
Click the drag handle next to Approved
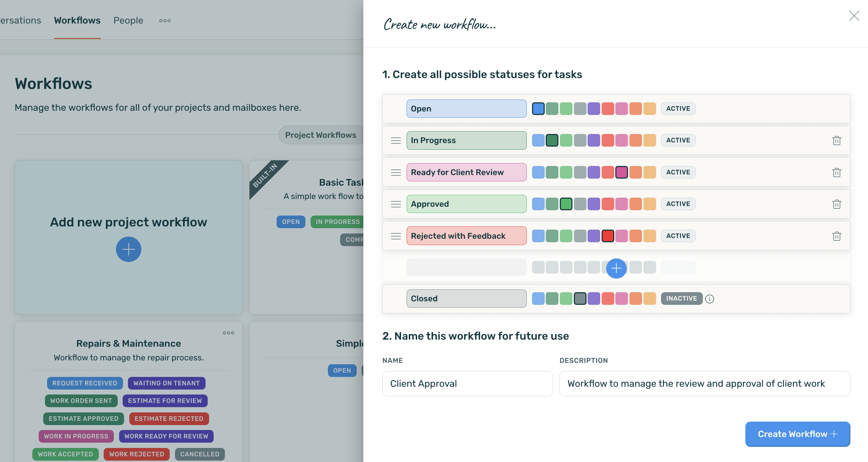[395, 204]
